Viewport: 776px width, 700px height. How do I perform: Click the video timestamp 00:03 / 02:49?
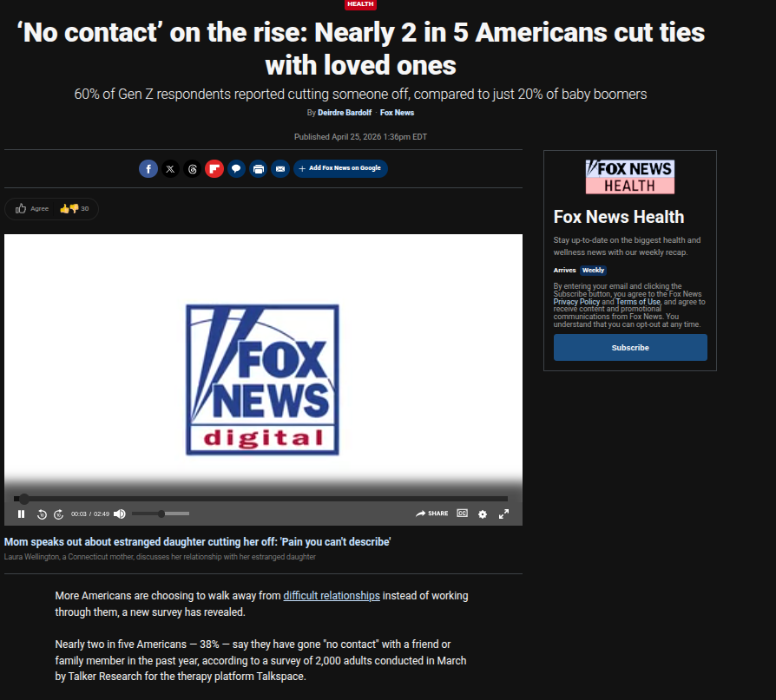90,514
